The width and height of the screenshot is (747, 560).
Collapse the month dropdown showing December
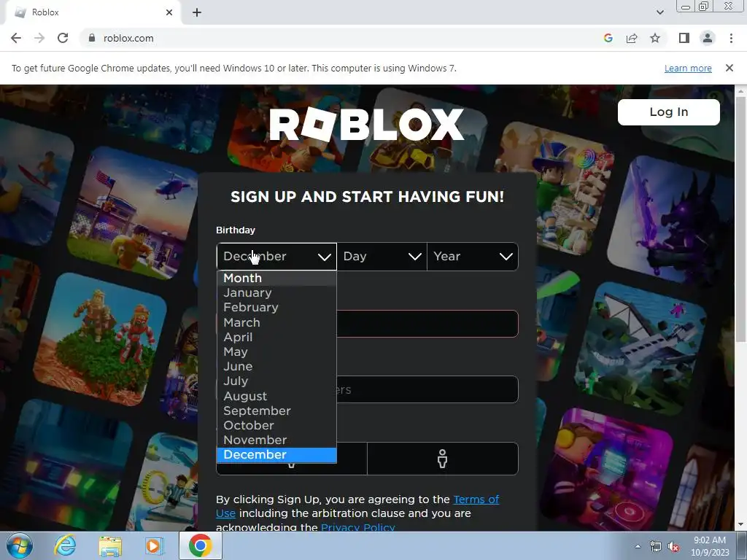[x=276, y=256]
